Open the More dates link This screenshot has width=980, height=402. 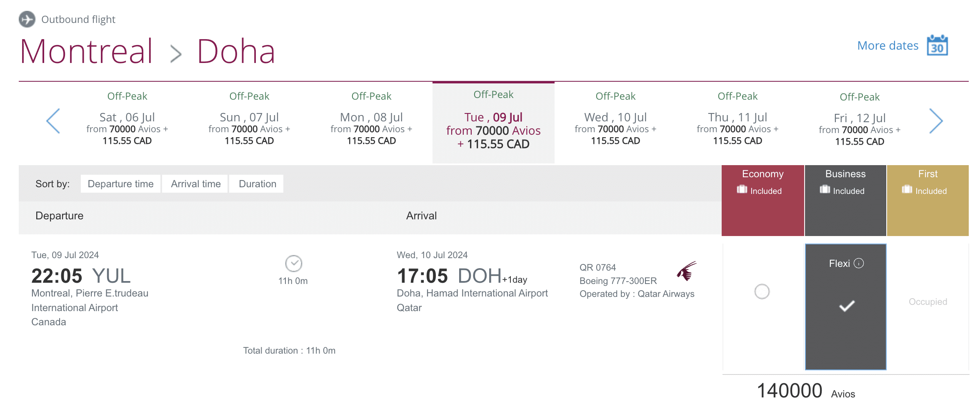[x=887, y=45]
